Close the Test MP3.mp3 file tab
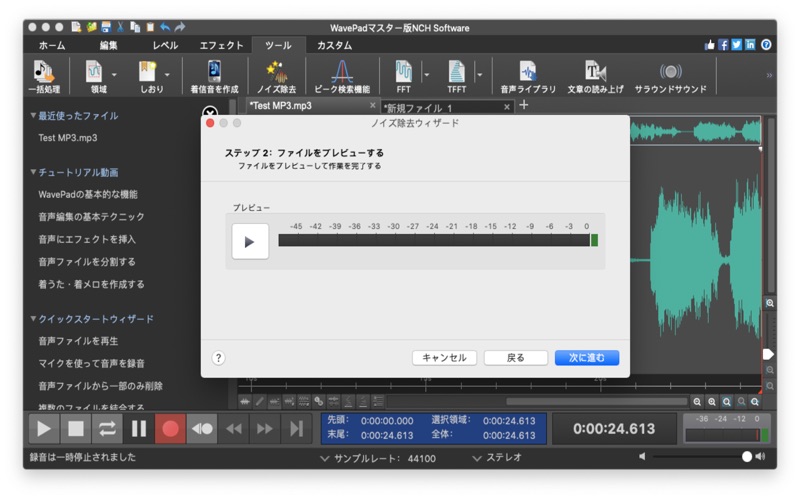The width and height of the screenshot is (800, 500). (372, 105)
